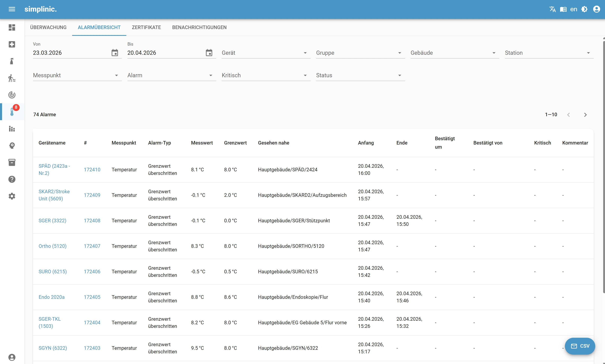Open the dashboard sidebar icon
The image size is (605, 364).
pyautogui.click(x=12, y=28)
